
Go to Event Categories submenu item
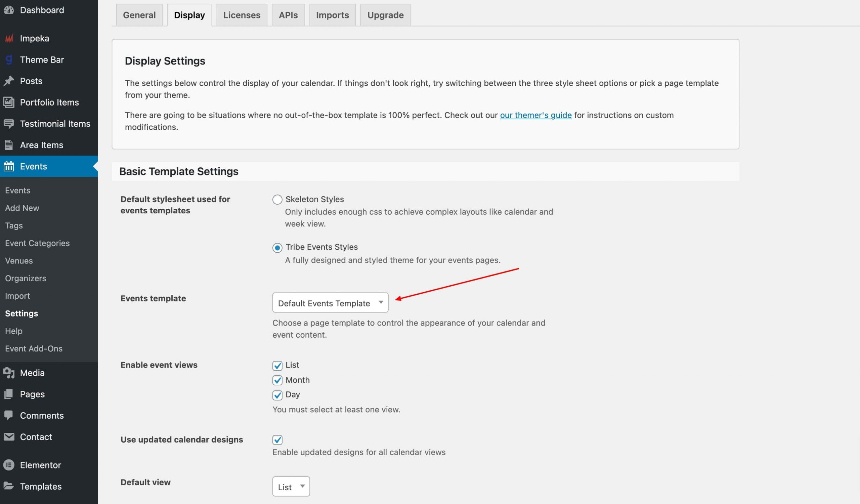[37, 243]
